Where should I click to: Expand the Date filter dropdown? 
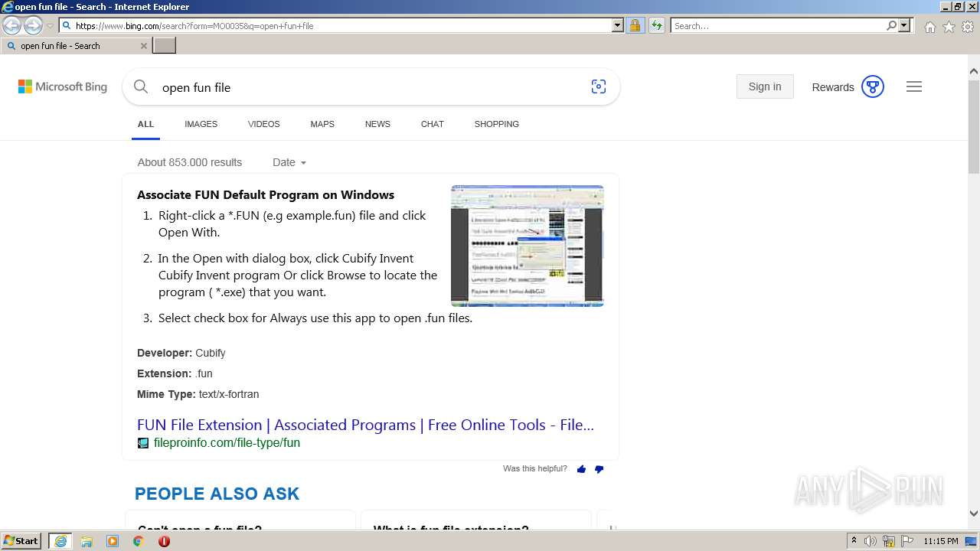[289, 162]
